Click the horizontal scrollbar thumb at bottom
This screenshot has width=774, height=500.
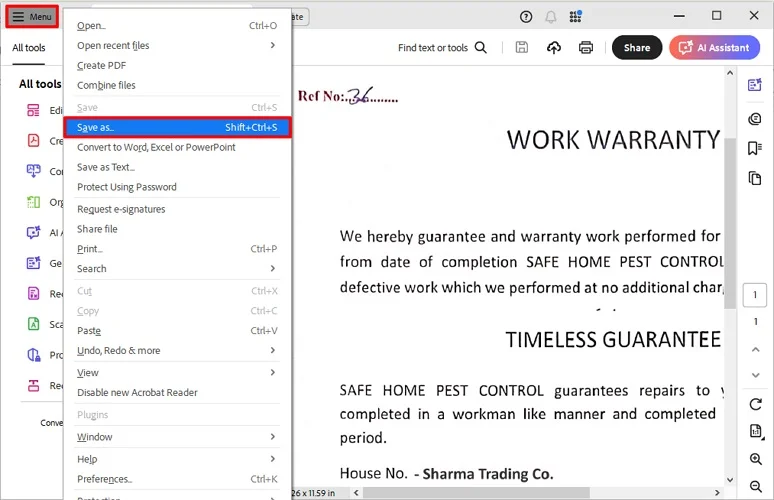click(476, 493)
